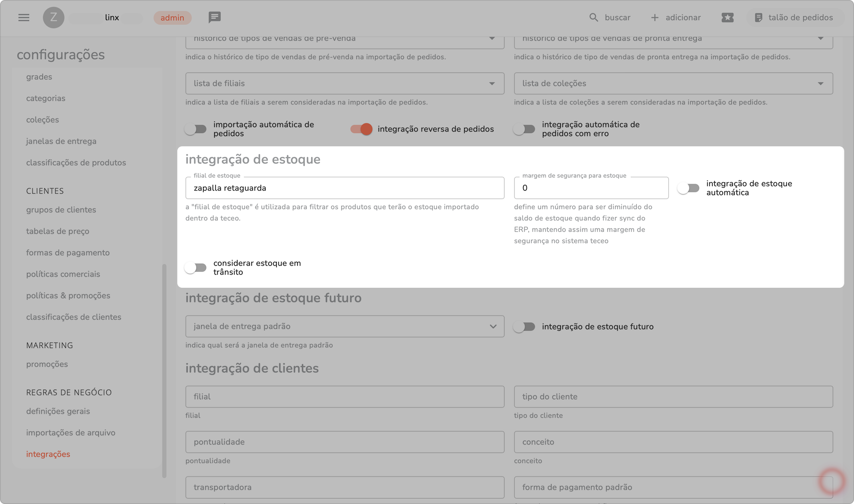
Task: Click the red floating circle button
Action: pyautogui.click(x=831, y=481)
